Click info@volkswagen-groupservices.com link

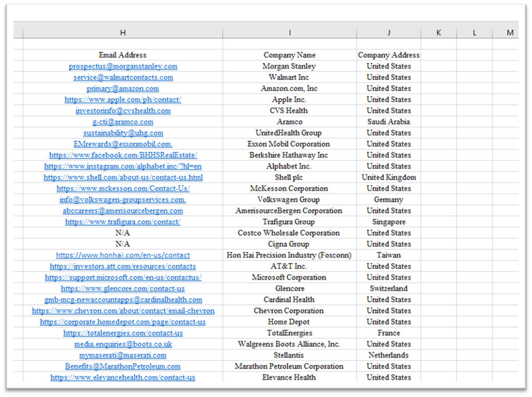[x=123, y=200]
